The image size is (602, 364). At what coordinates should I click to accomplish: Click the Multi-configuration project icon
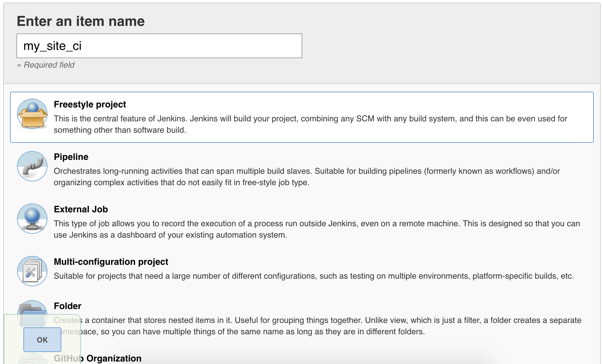32,270
